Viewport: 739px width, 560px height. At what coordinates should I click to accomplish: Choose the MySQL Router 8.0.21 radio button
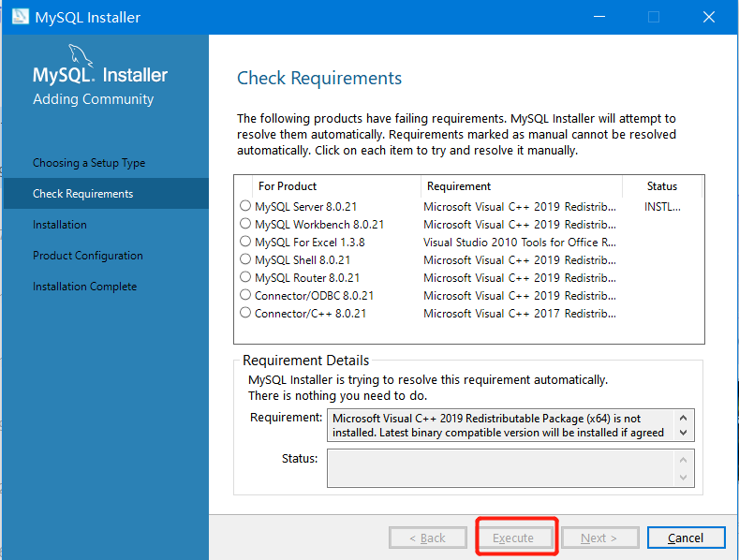(245, 277)
